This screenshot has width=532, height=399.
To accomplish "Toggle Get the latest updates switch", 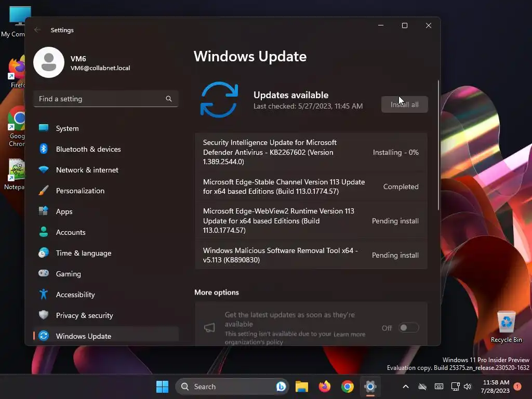I will tap(408, 328).
